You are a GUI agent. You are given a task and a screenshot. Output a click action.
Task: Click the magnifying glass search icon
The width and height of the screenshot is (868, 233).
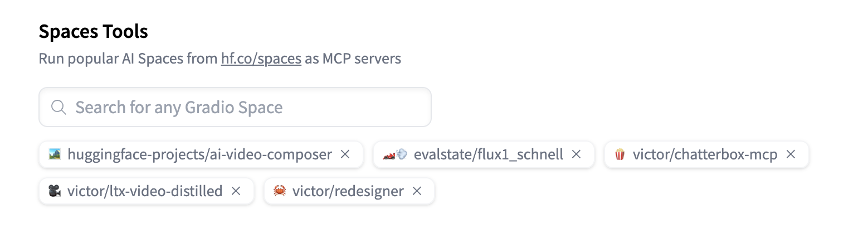[58, 107]
